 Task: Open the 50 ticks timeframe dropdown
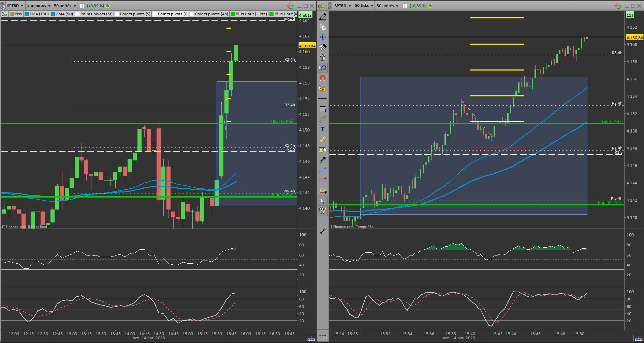coord(364,6)
